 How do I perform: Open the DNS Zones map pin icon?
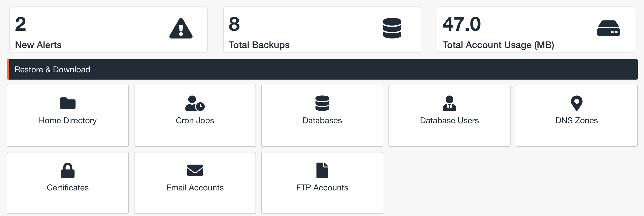[x=577, y=103]
